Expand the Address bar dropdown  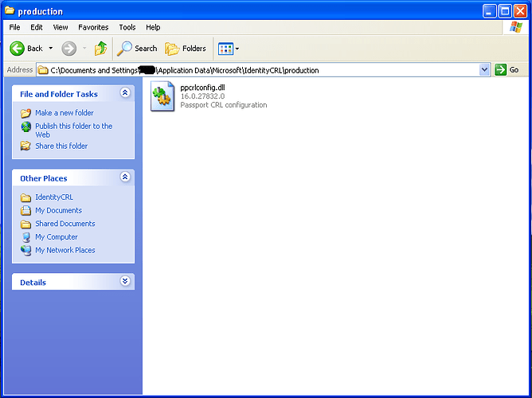click(484, 70)
